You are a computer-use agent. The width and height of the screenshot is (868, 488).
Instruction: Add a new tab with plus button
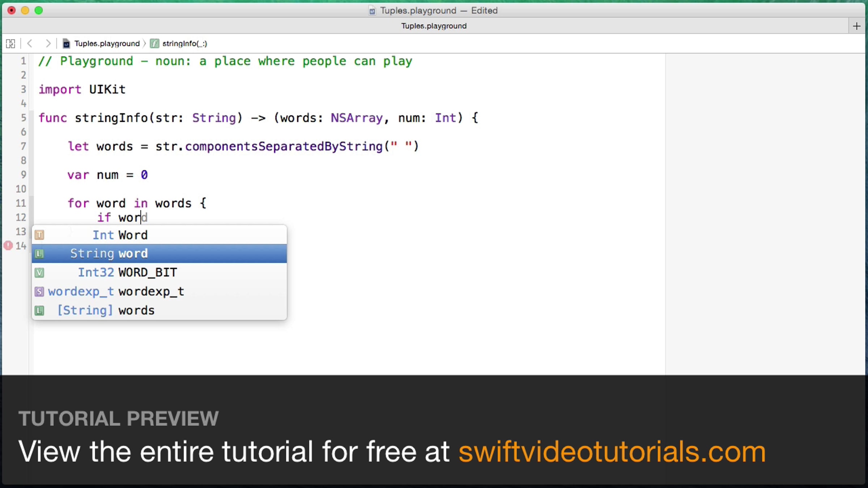856,26
